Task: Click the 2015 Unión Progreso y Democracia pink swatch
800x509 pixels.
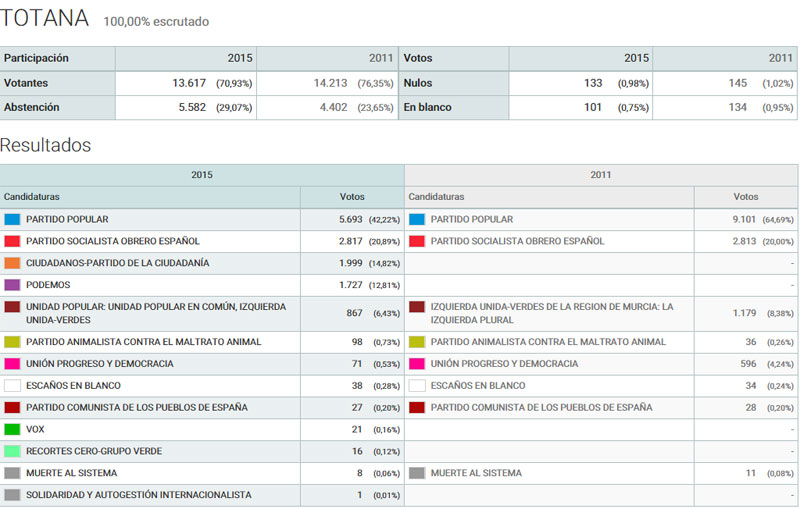Action: click(12, 364)
